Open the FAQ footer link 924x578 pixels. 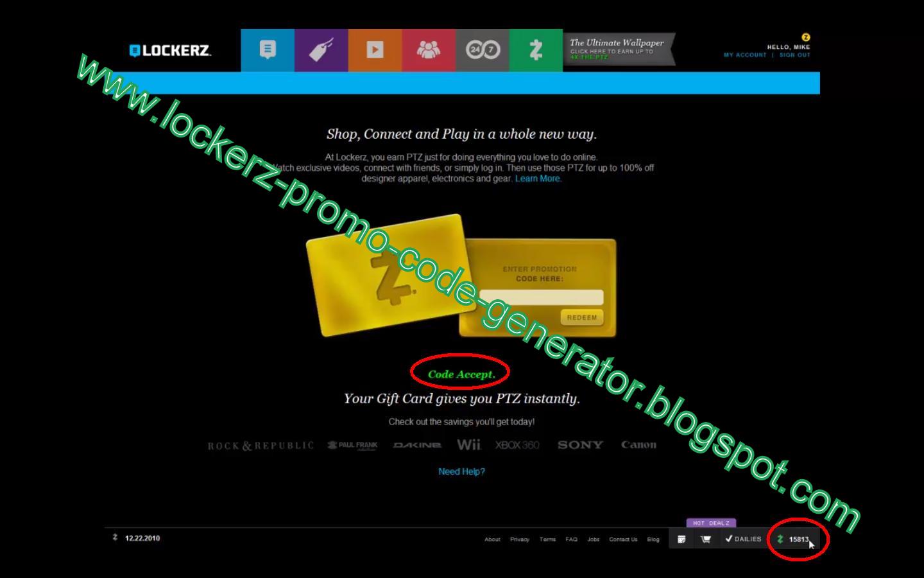click(x=571, y=539)
